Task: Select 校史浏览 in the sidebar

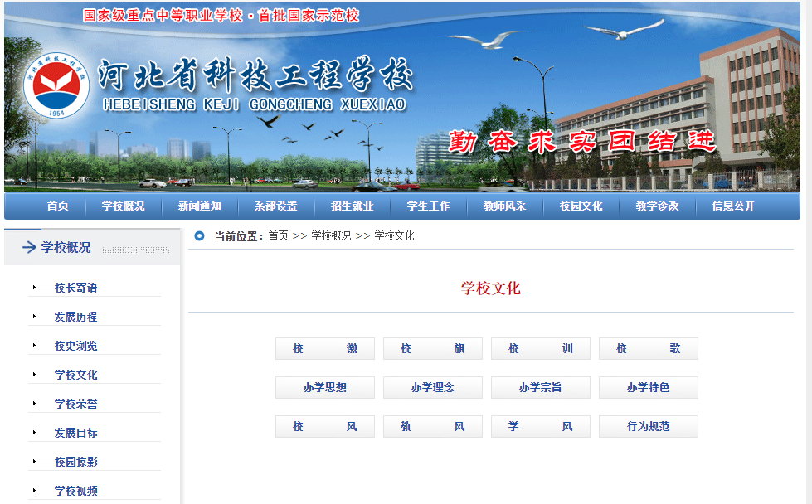Action: tap(76, 346)
